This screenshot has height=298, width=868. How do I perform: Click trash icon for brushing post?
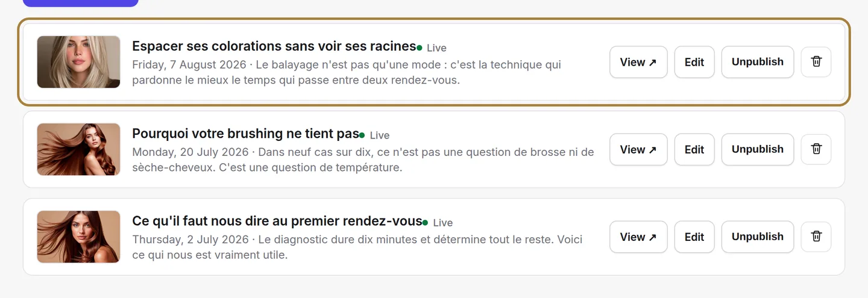click(x=816, y=149)
